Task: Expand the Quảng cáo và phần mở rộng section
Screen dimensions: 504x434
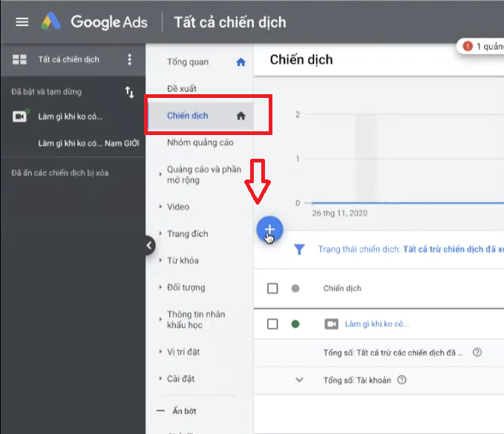Action: (x=161, y=175)
